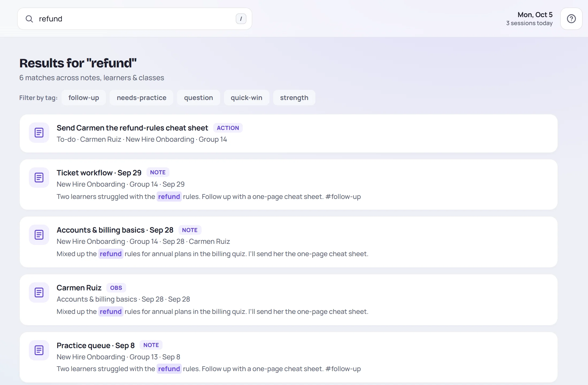The width and height of the screenshot is (588, 385).
Task: Click the slash shortcut key badge
Action: pyautogui.click(x=241, y=19)
